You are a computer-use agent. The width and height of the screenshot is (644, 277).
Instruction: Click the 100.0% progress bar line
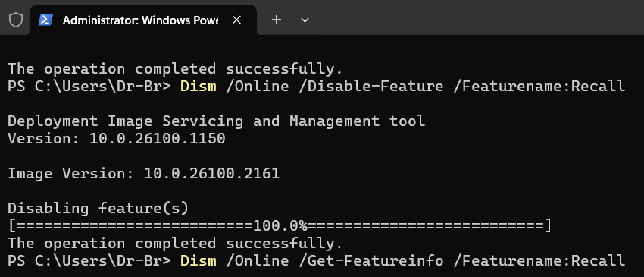[280, 226]
